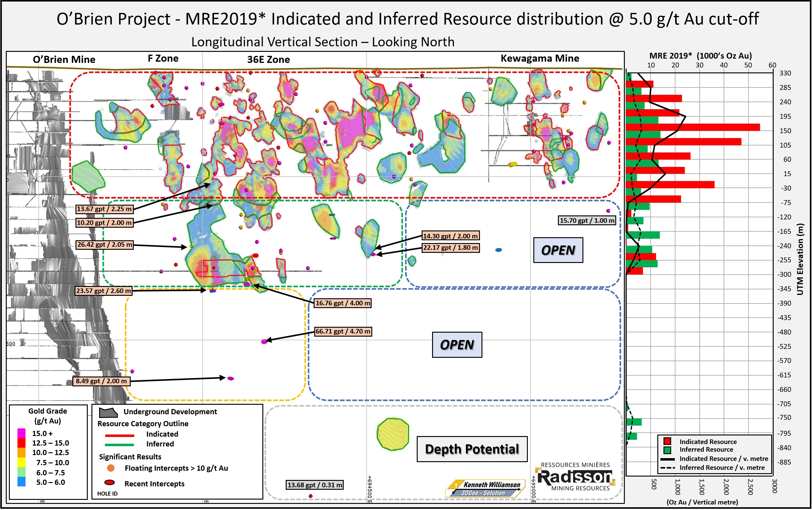Click the orange 10.0 – 12.5 grade swatch

point(21,452)
